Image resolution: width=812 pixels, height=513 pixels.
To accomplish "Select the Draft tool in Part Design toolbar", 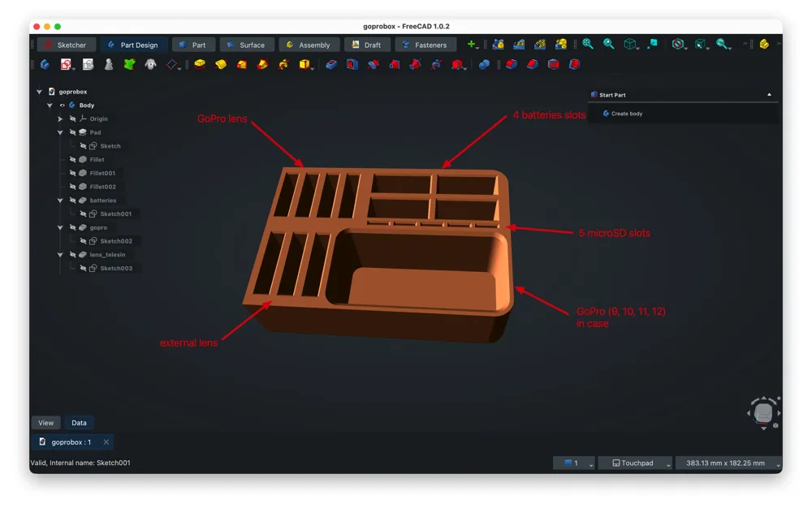I will [x=554, y=64].
